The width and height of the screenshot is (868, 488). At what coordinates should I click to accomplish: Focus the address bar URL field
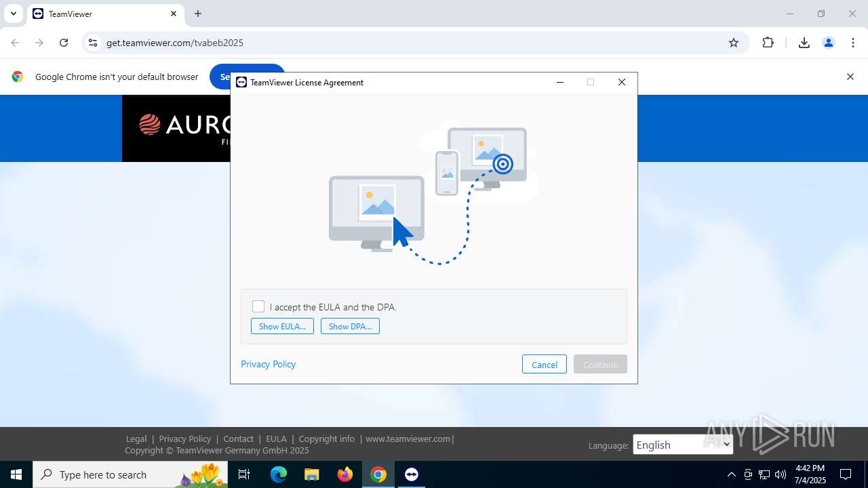pyautogui.click(x=414, y=43)
